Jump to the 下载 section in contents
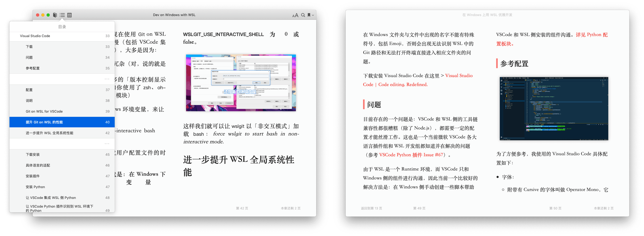Screen dimensions: 644x236 62,47
